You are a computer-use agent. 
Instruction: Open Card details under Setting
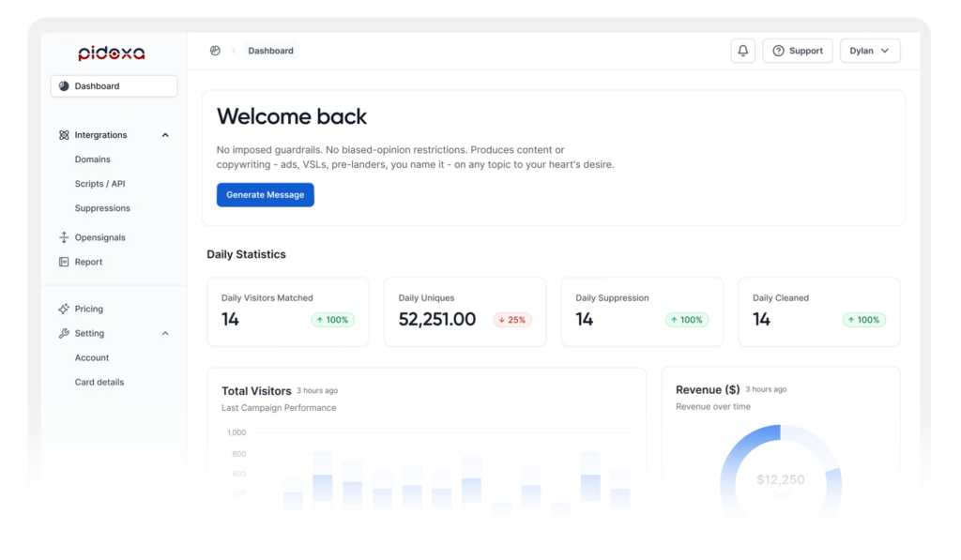tap(99, 382)
